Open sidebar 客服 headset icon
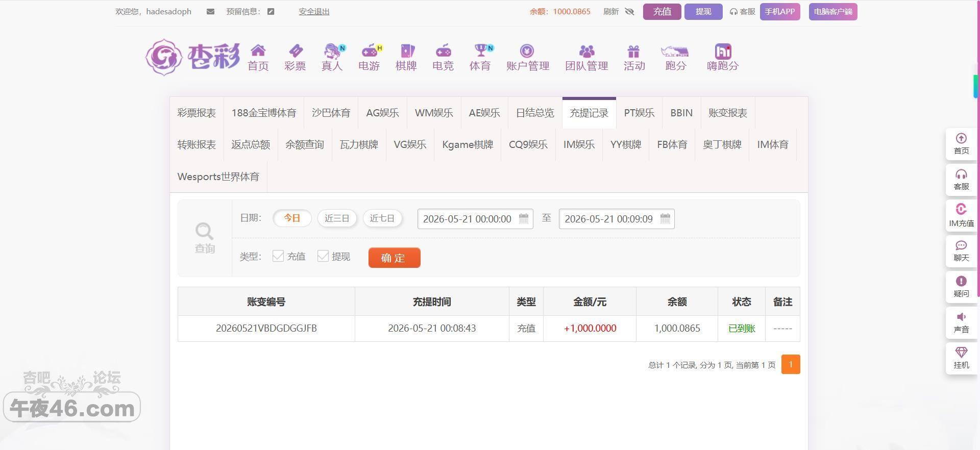Image resolution: width=980 pixels, height=450 pixels. (x=961, y=174)
